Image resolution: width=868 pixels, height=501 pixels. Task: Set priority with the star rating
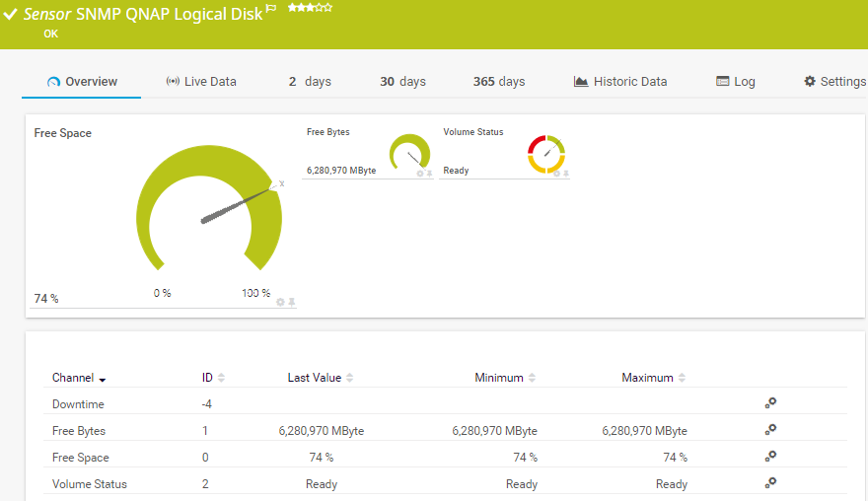coord(310,8)
